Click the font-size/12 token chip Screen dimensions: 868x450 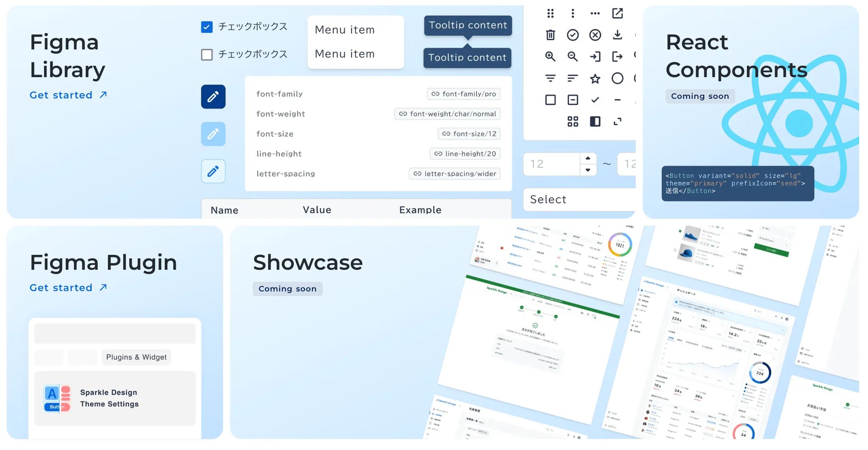(469, 134)
